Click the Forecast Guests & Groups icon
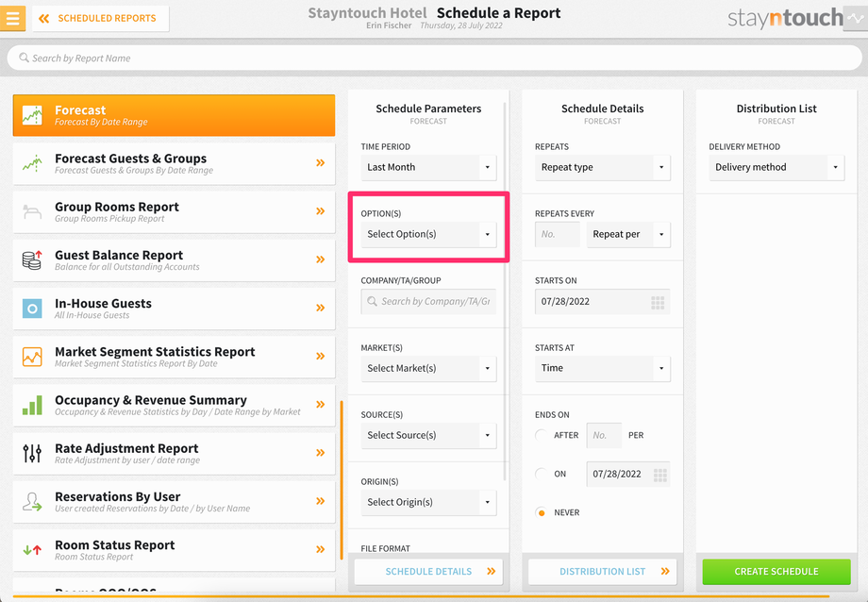This screenshot has height=602, width=868. [32, 163]
